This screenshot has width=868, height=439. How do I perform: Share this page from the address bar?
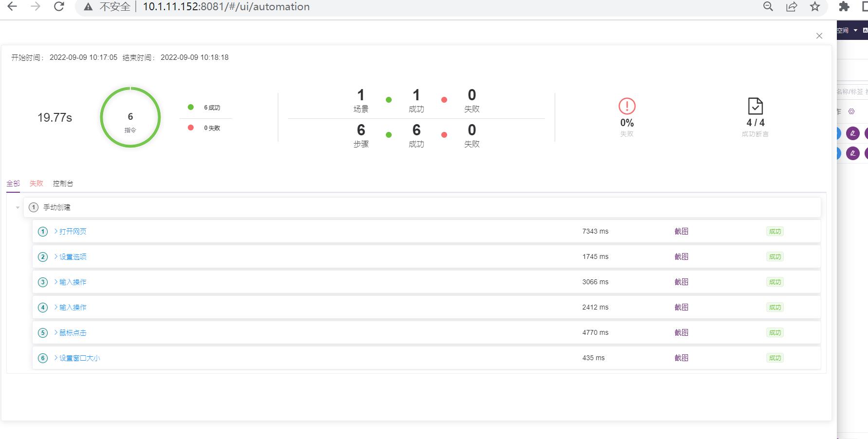pyautogui.click(x=792, y=6)
